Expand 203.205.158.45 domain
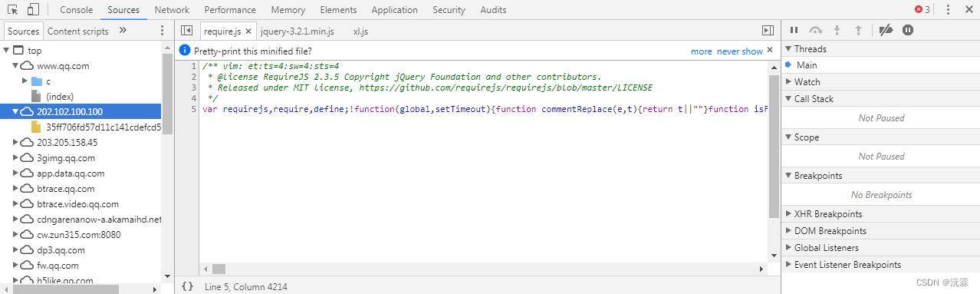The height and width of the screenshot is (294, 980). [15, 143]
